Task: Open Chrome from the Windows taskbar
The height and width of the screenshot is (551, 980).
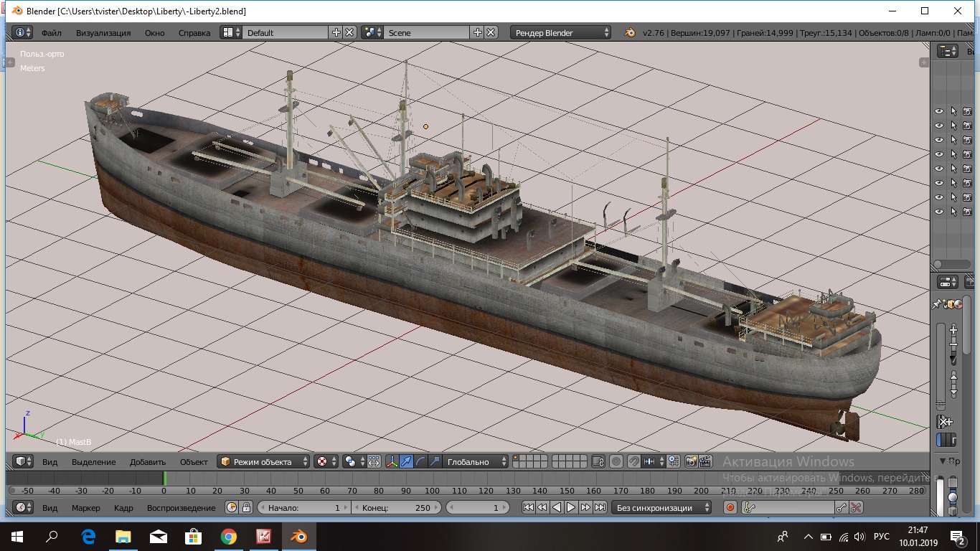Action: [x=229, y=537]
